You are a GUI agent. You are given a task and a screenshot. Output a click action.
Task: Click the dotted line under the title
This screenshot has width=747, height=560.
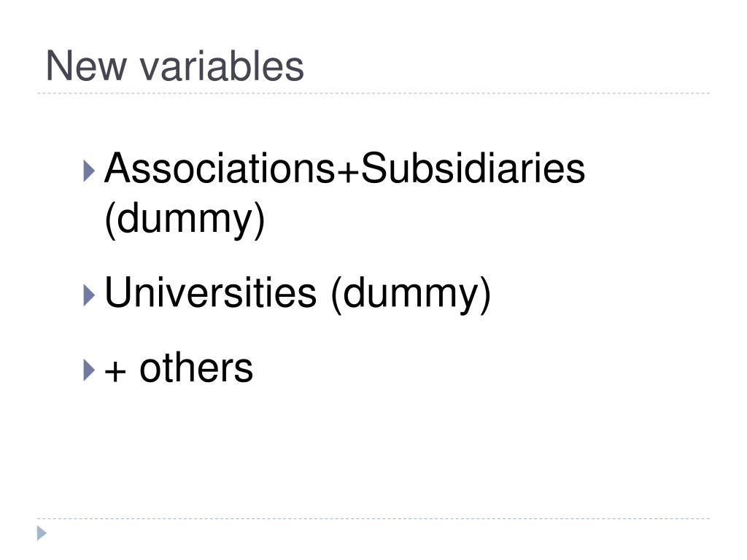pyautogui.click(x=373, y=93)
